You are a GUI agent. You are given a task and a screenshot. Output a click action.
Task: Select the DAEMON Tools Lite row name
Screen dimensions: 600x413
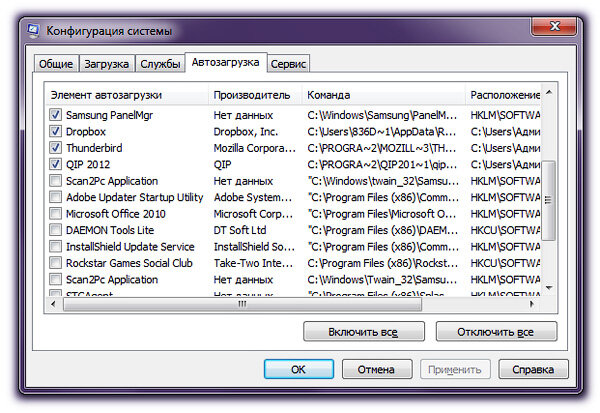[110, 230]
